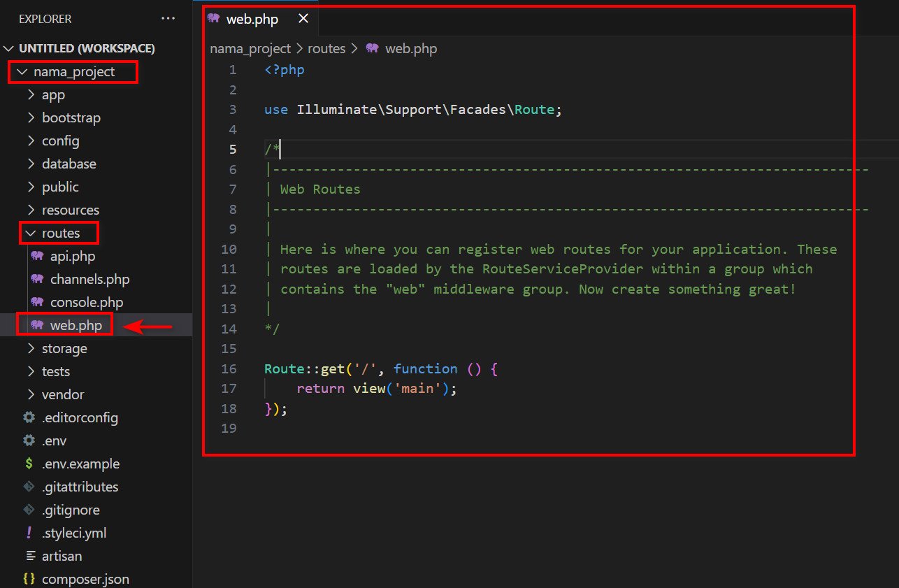Collapse the UNTITLED (WORKSPACE) section
The height and width of the screenshot is (588, 899).
click(9, 48)
